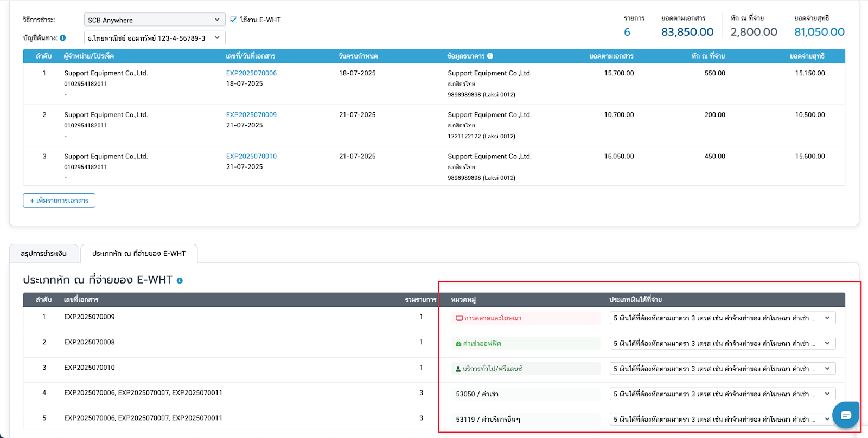Open document link EXP2025070006

coord(251,73)
